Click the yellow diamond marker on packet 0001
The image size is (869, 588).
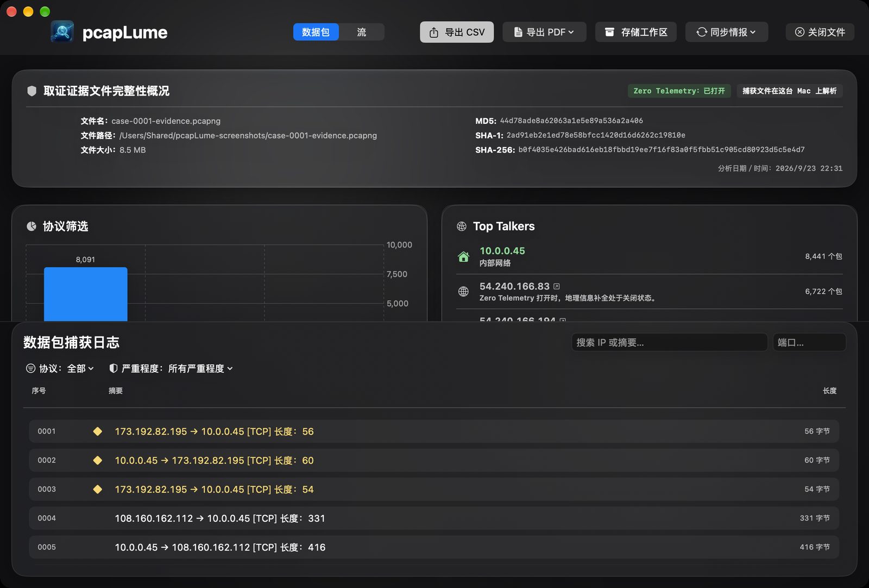pos(98,431)
